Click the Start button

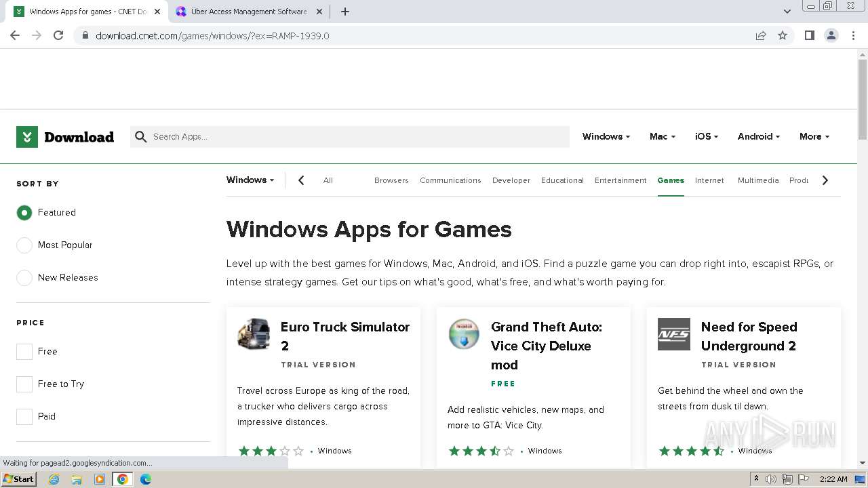coord(19,479)
